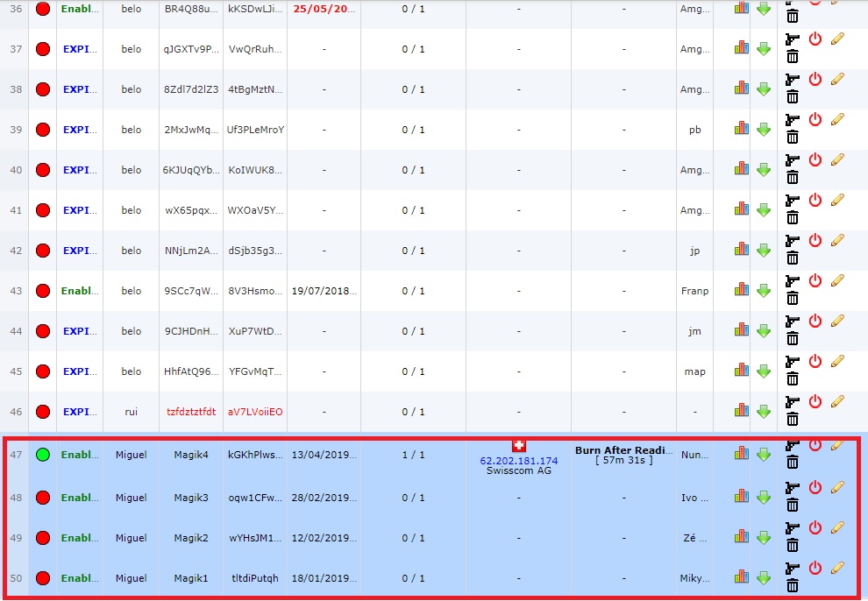The width and height of the screenshot is (868, 601).
Task: Edit line 38 with the pencil icon
Action: point(837,79)
